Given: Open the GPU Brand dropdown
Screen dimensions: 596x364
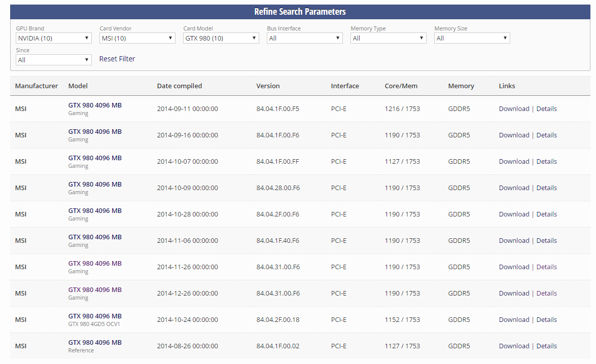Looking at the screenshot, I should (x=54, y=38).
